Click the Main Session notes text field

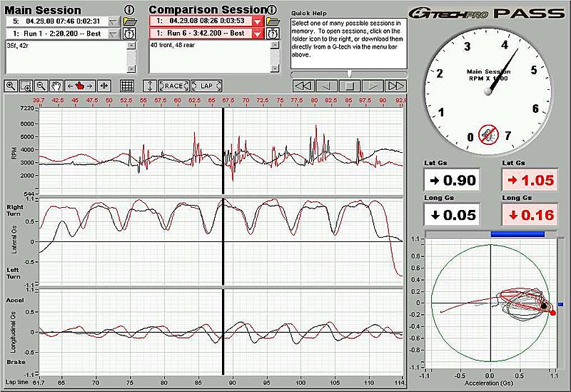(x=66, y=57)
